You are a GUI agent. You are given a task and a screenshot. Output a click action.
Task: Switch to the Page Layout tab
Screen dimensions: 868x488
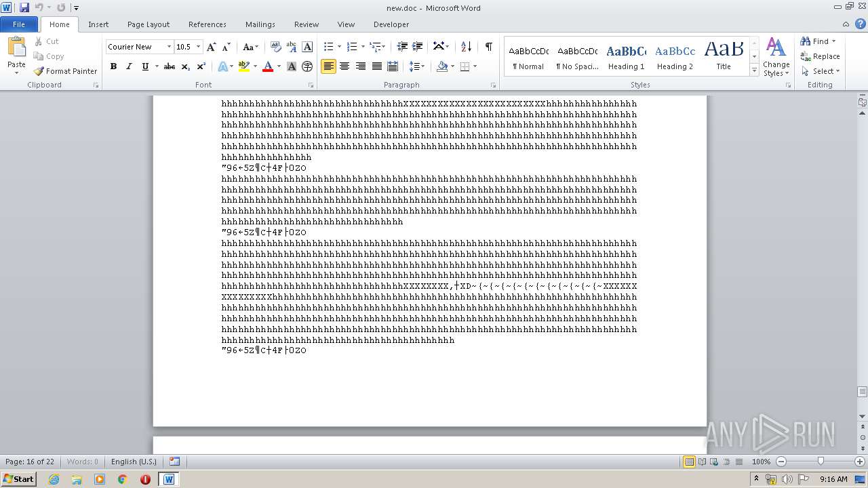[149, 24]
